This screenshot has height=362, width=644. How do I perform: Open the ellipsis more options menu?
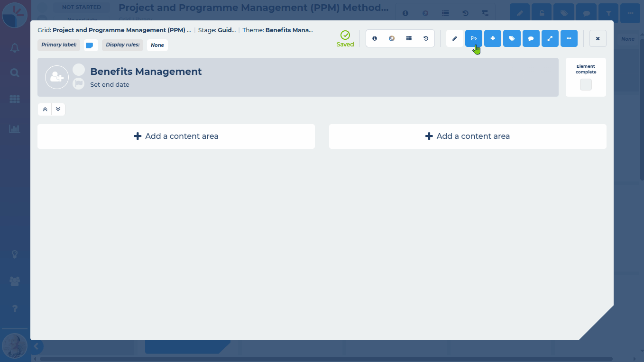569,38
